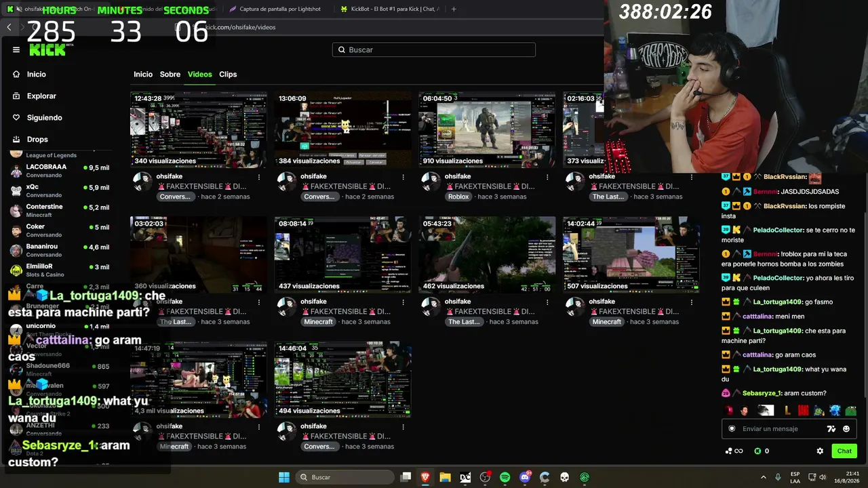
Task: Open options for the 384 visualizaciones video
Action: (x=403, y=177)
